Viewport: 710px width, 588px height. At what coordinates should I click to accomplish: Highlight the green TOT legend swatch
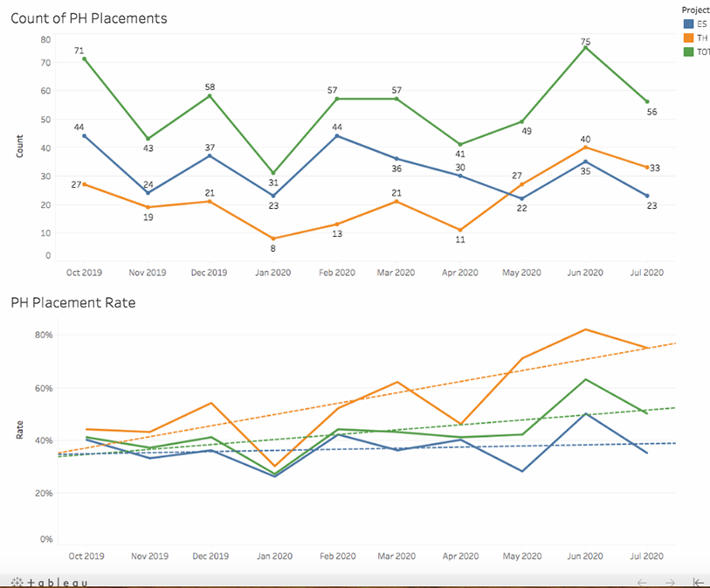[x=688, y=52]
